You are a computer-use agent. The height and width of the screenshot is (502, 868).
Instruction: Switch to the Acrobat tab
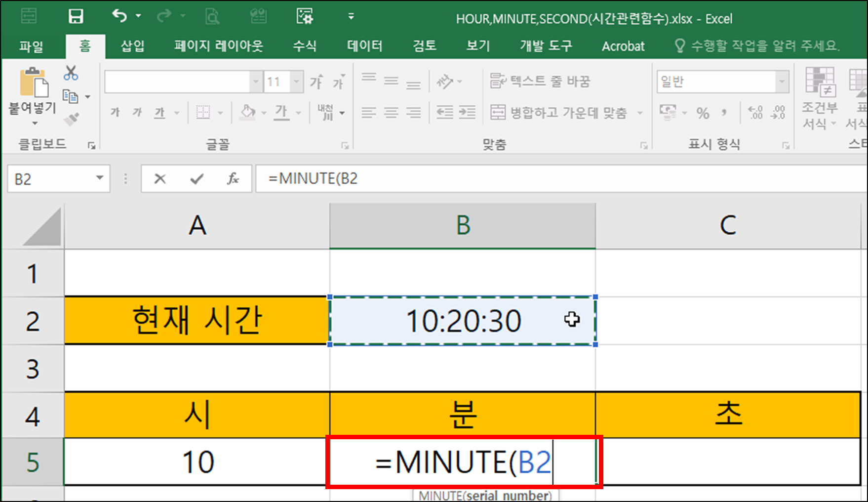[x=623, y=46]
